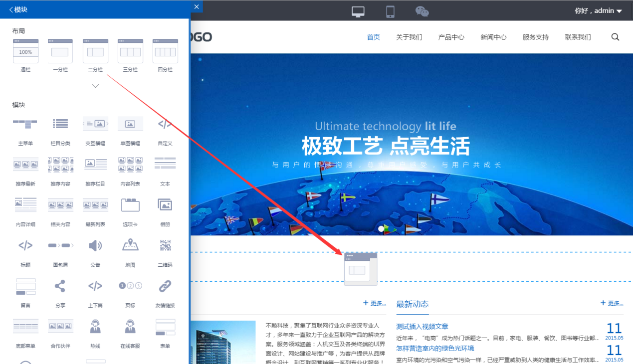This screenshot has width=633, height=364.
Task: Choose the 二维码 QR code module
Action: tap(165, 245)
